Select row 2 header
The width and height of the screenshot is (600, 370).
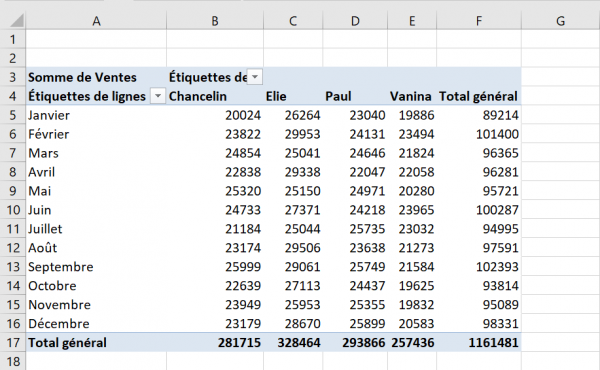click(13, 58)
